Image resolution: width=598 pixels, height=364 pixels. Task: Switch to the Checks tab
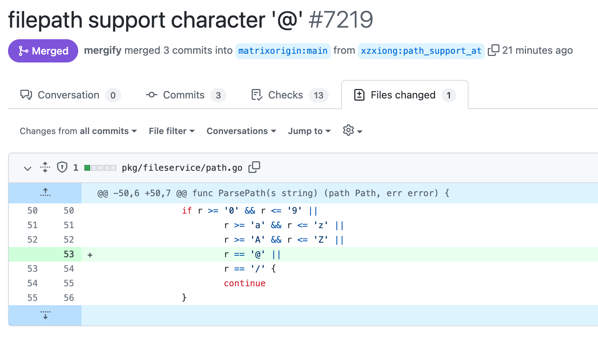285,95
